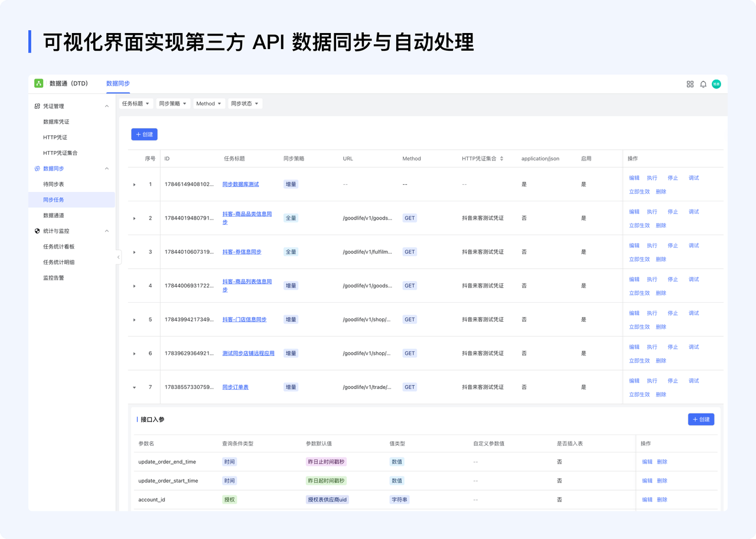Click 编辑 for update_order_end_time parameter
This screenshot has height=539, width=756.
click(x=647, y=462)
